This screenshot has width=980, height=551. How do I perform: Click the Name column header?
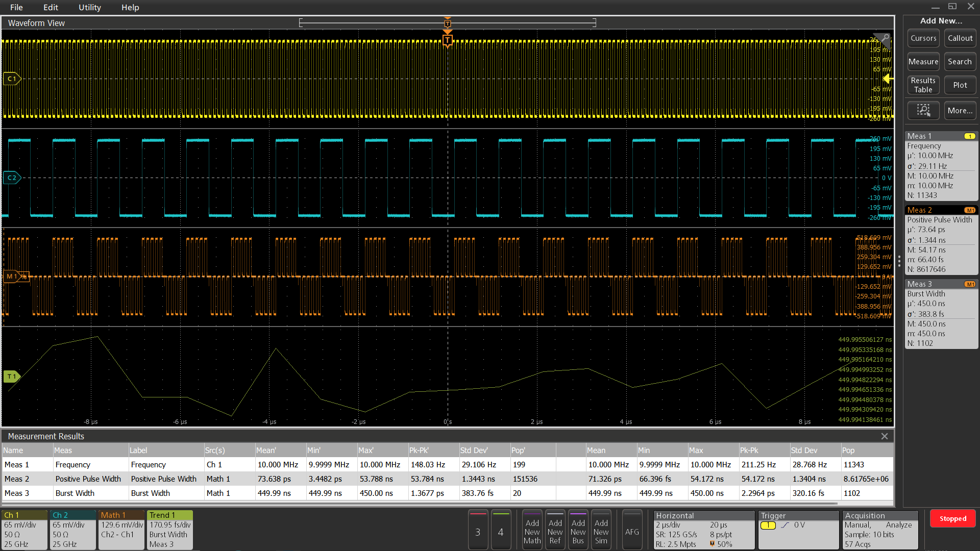(x=27, y=450)
